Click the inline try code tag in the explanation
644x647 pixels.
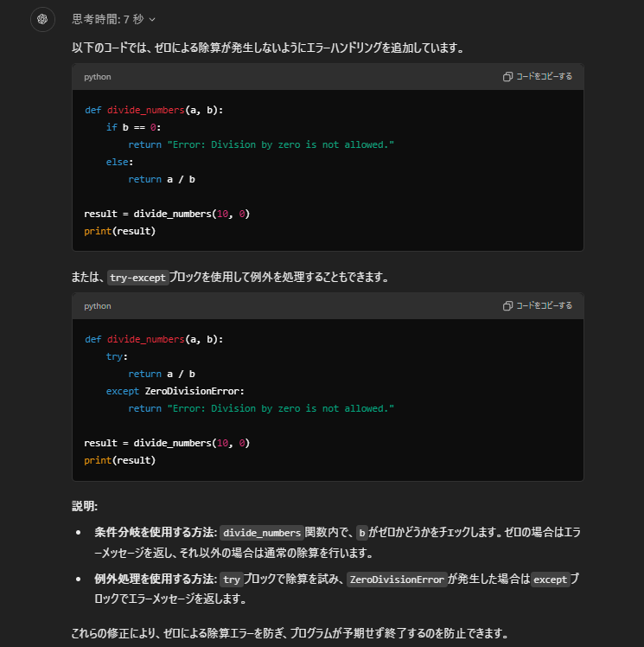tap(231, 580)
